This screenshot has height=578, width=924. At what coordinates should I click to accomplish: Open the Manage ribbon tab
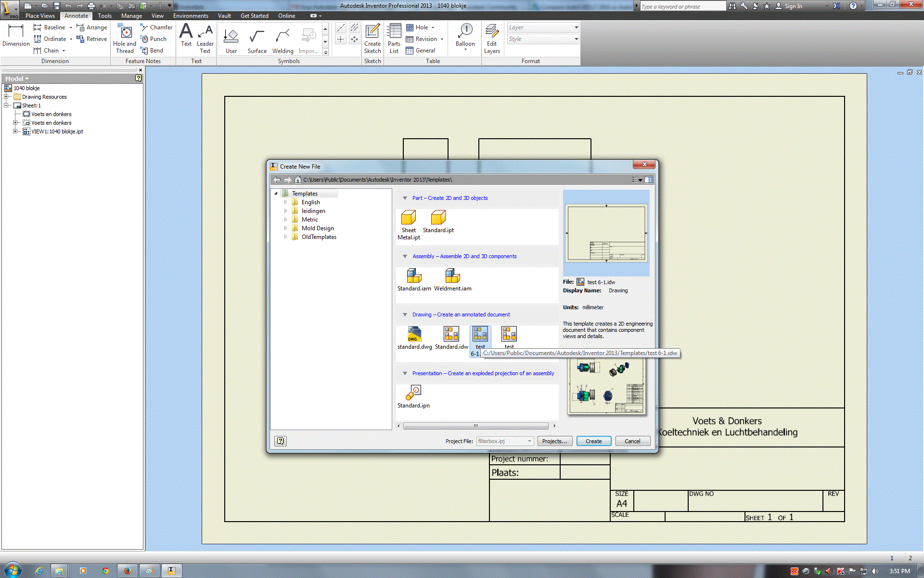pos(131,16)
